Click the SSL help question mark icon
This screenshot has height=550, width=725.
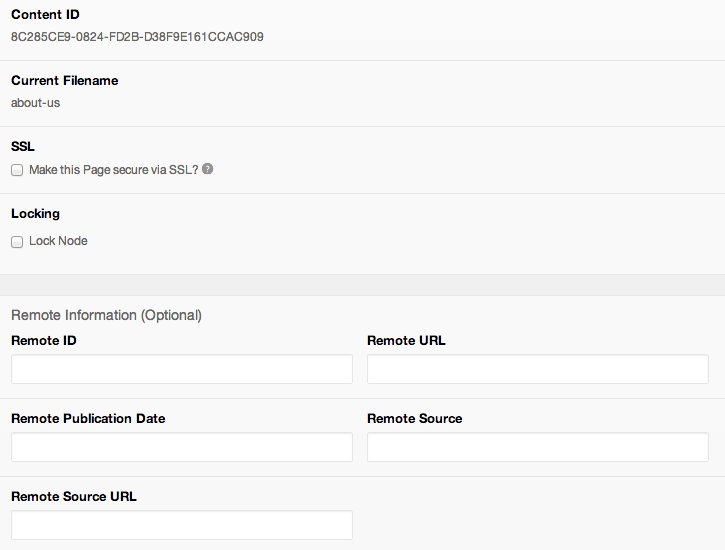(208, 169)
